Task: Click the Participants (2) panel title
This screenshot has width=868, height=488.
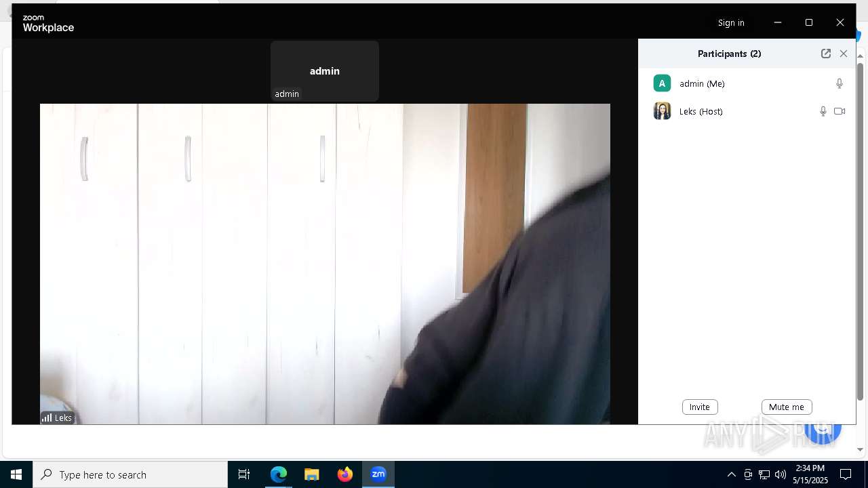Action: coord(729,54)
